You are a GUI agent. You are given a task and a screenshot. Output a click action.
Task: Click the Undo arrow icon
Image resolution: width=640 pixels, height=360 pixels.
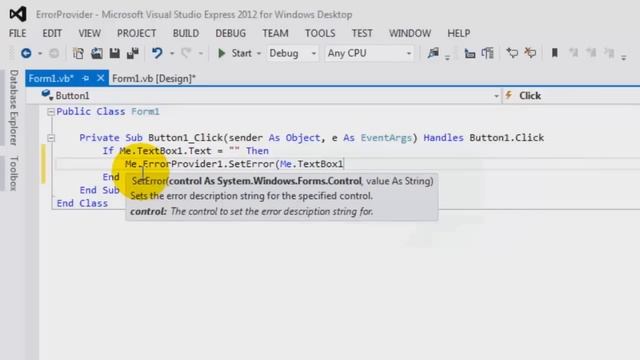pos(157,53)
